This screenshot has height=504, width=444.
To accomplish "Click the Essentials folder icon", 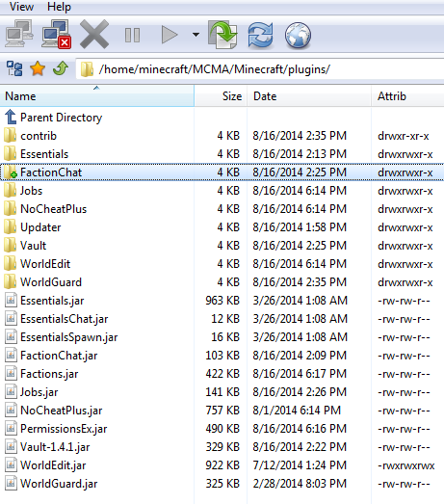I will tap(11, 153).
